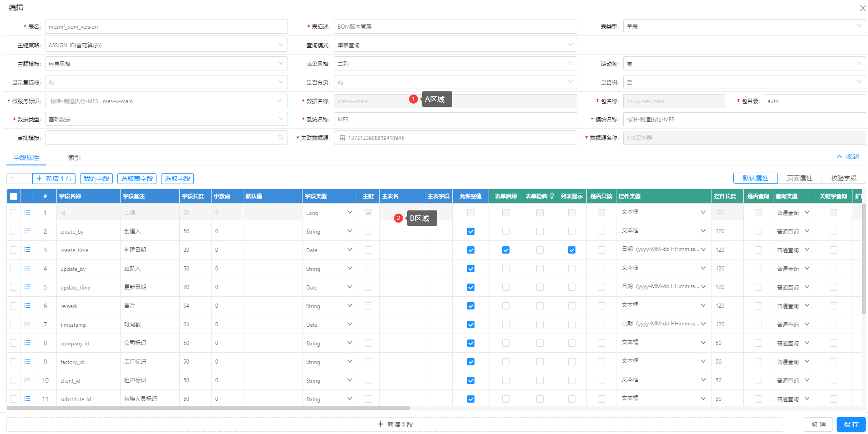
Task: Click the 选取字段 button
Action: pyautogui.click(x=177, y=179)
